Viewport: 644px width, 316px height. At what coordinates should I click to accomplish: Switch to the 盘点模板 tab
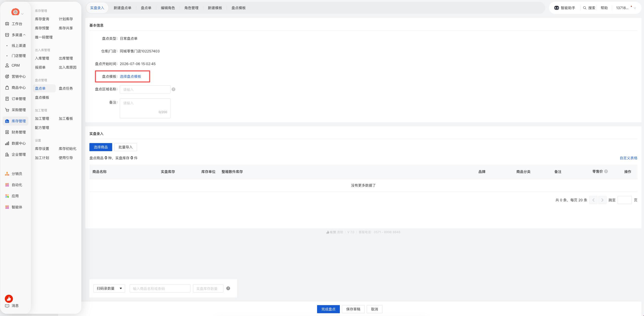pyautogui.click(x=238, y=8)
